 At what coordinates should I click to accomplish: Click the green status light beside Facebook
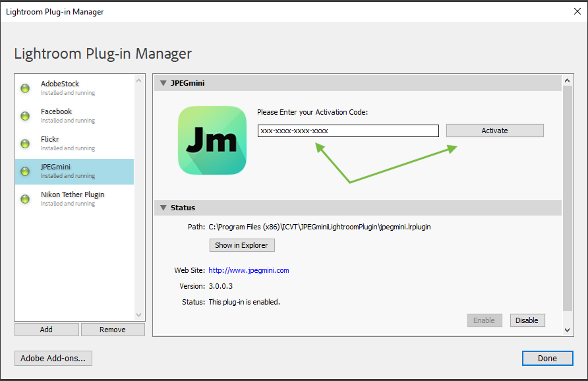pos(25,116)
